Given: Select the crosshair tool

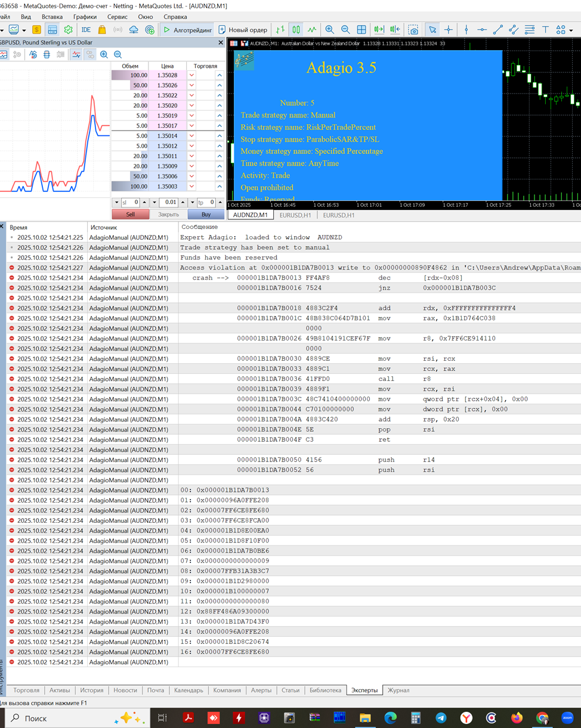Looking at the screenshot, I should (x=449, y=29).
